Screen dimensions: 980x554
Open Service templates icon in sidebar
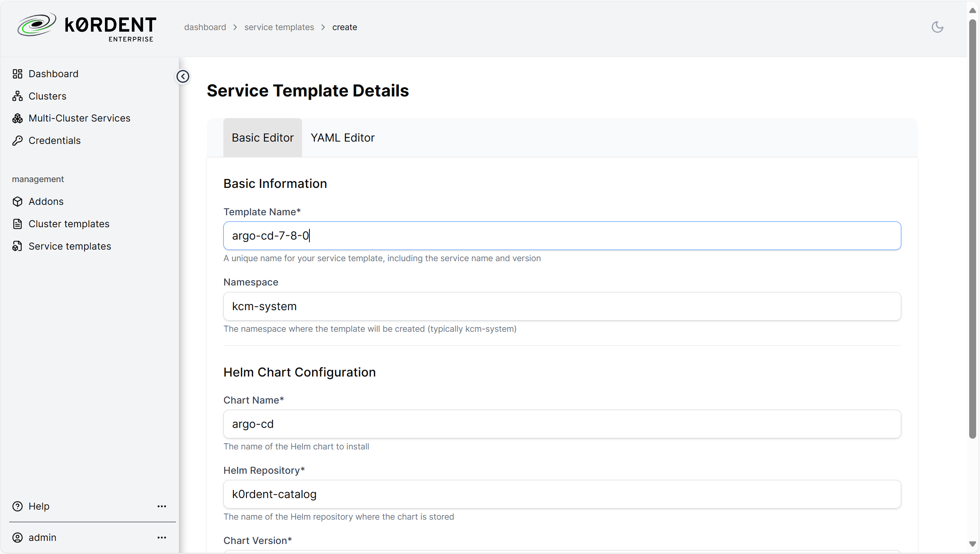coord(17,246)
